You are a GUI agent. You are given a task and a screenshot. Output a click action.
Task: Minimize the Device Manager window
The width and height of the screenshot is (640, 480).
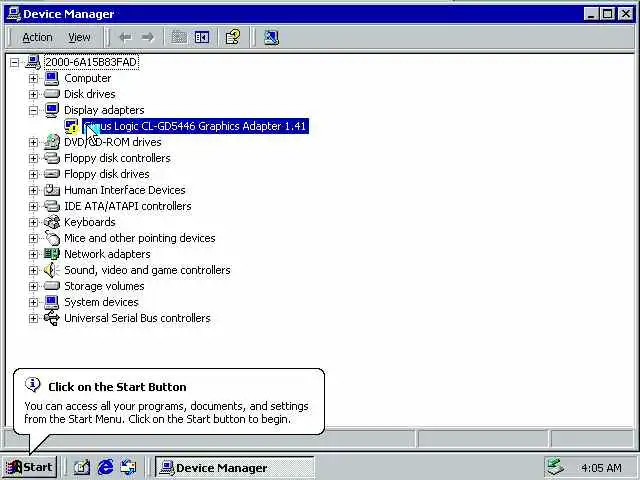point(591,14)
